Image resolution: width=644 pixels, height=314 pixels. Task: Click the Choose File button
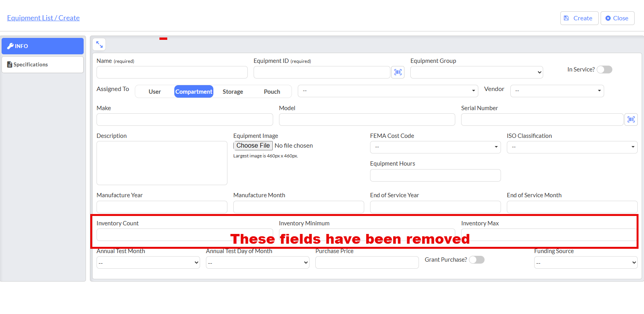tap(253, 146)
